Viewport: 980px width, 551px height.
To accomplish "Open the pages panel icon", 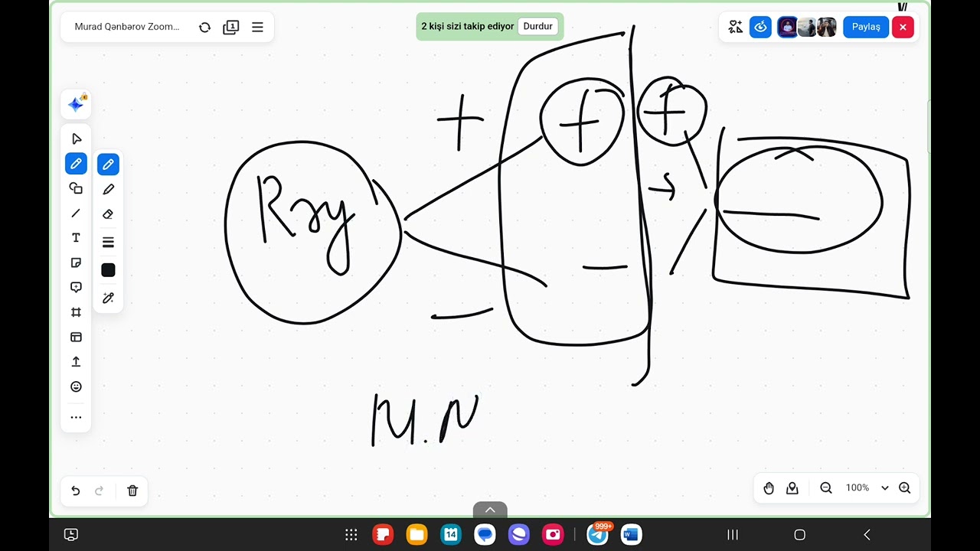I will point(230,27).
